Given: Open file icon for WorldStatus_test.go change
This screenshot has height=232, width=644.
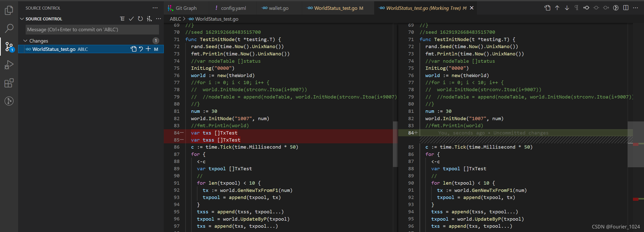Looking at the screenshot, I should [x=134, y=49].
